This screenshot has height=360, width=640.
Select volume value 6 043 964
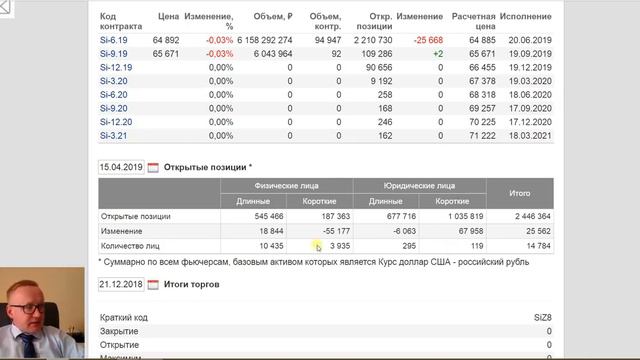pos(273,54)
